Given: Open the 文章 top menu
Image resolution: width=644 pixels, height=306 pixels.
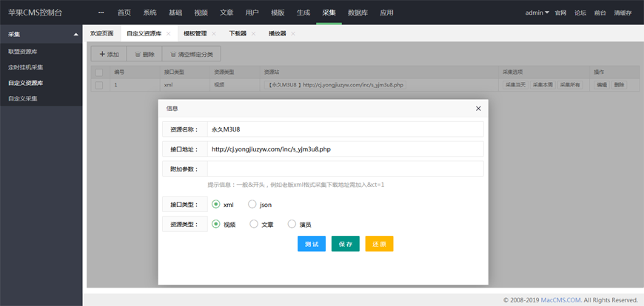Looking at the screenshot, I should pyautogui.click(x=227, y=13).
